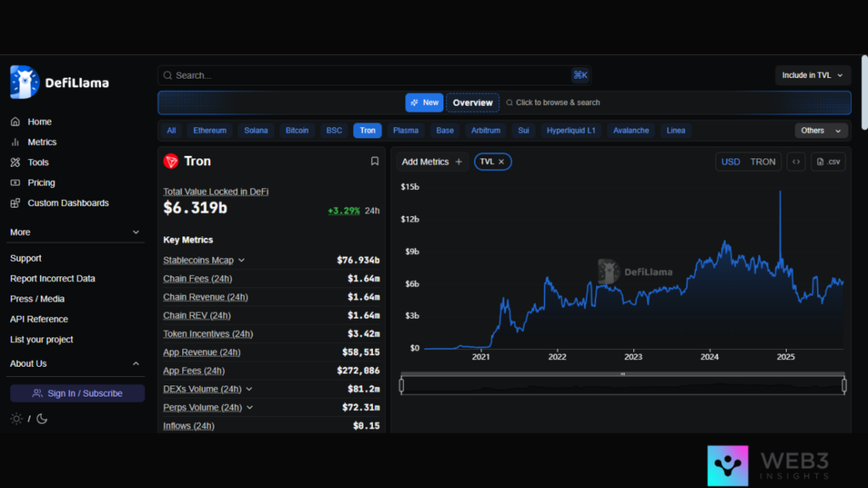Select the Ethereum chain tab

[x=209, y=130]
